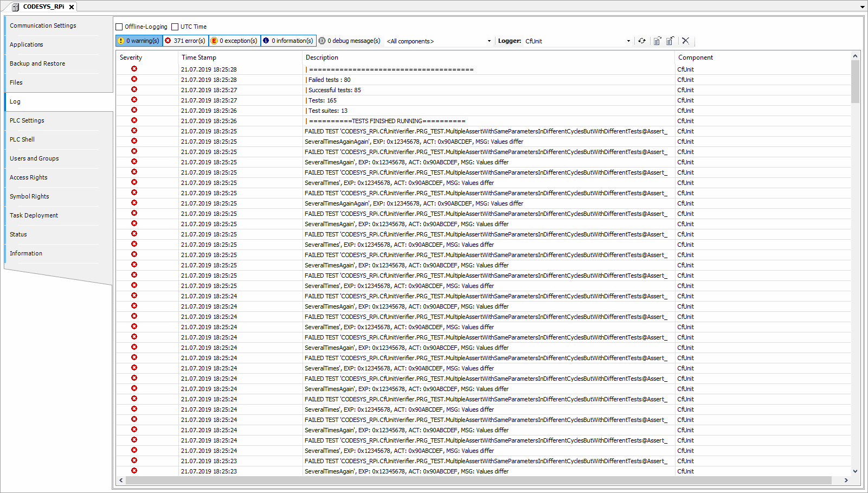Viewport: 868px width, 493px height.
Task: Click the vertical scrollbar up arrow
Action: (856, 56)
